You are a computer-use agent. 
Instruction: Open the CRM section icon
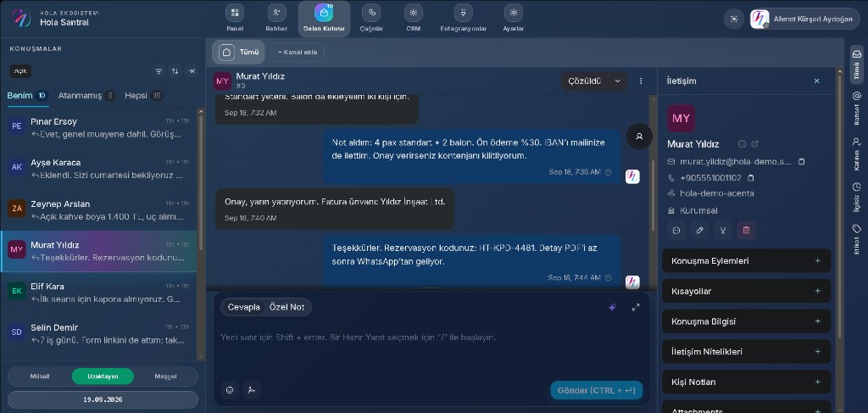(x=413, y=13)
